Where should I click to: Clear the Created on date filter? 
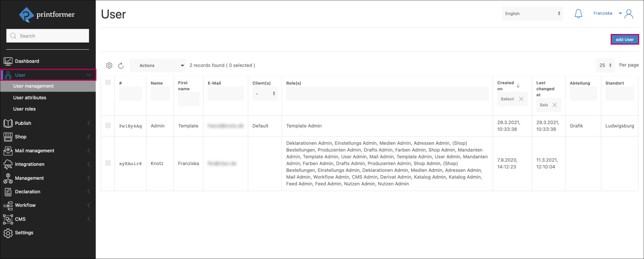pyautogui.click(x=521, y=99)
